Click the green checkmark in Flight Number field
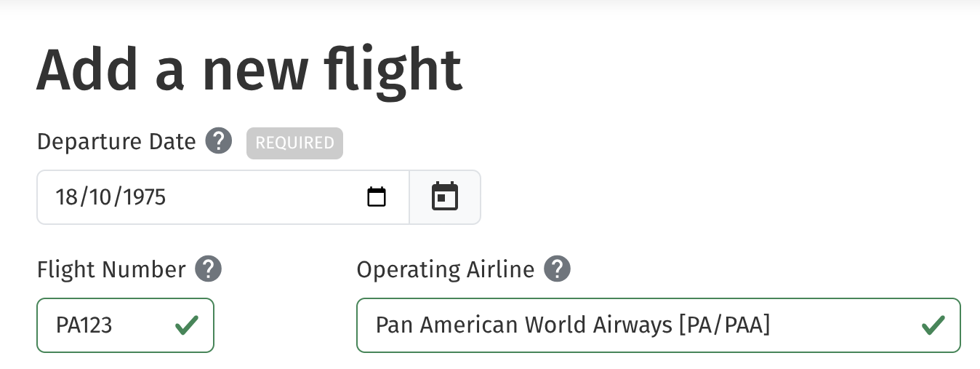 [x=187, y=325]
